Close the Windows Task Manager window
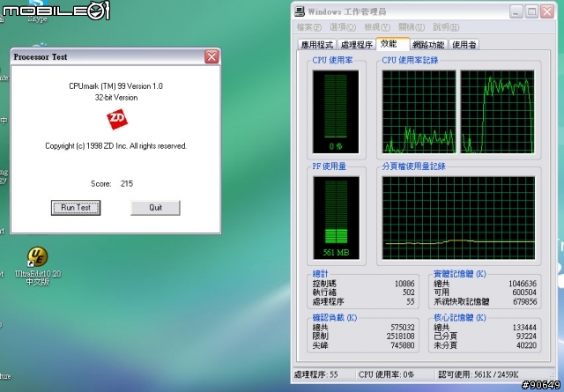The image size is (564, 392). [x=547, y=11]
